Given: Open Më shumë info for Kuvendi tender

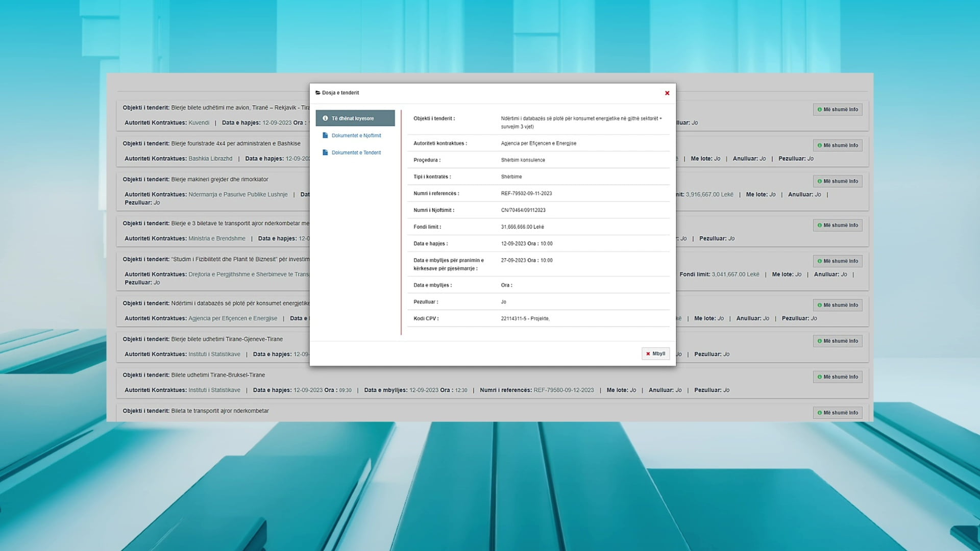Looking at the screenshot, I should click(x=837, y=110).
